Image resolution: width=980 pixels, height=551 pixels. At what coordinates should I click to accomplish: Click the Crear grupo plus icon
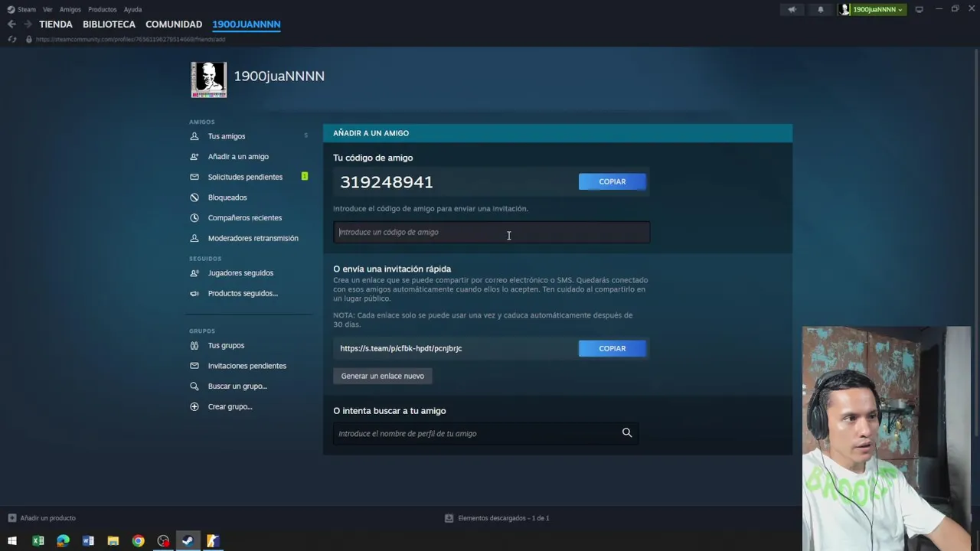194,406
